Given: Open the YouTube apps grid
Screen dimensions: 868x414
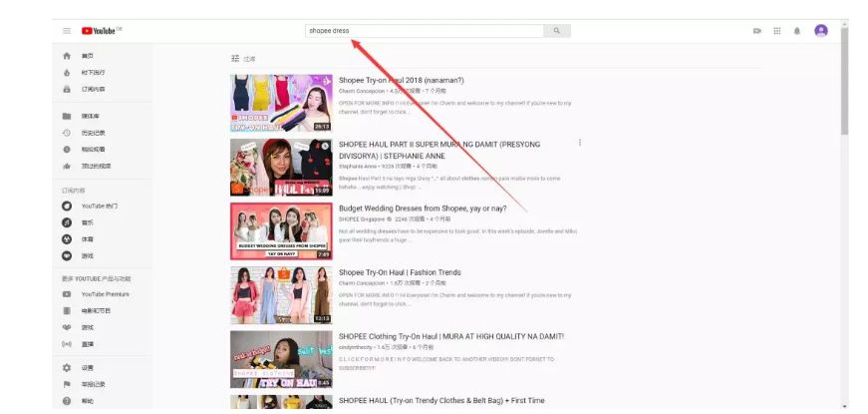Looking at the screenshot, I should click(x=777, y=31).
